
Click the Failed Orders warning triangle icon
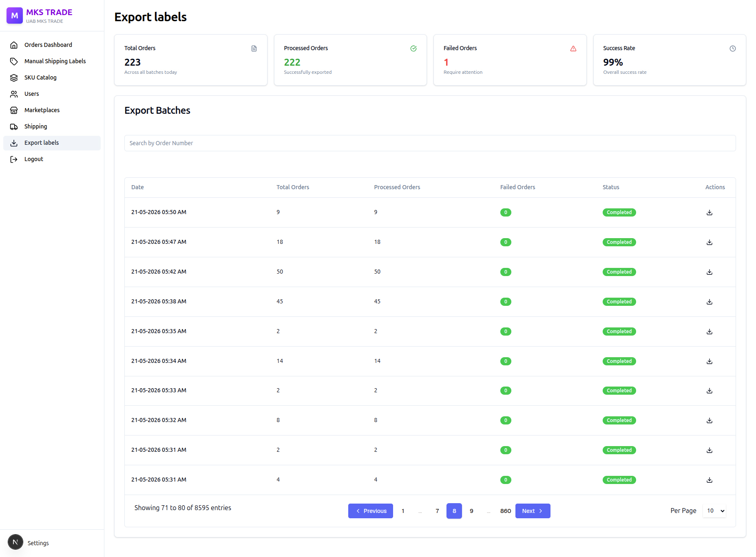573,49
